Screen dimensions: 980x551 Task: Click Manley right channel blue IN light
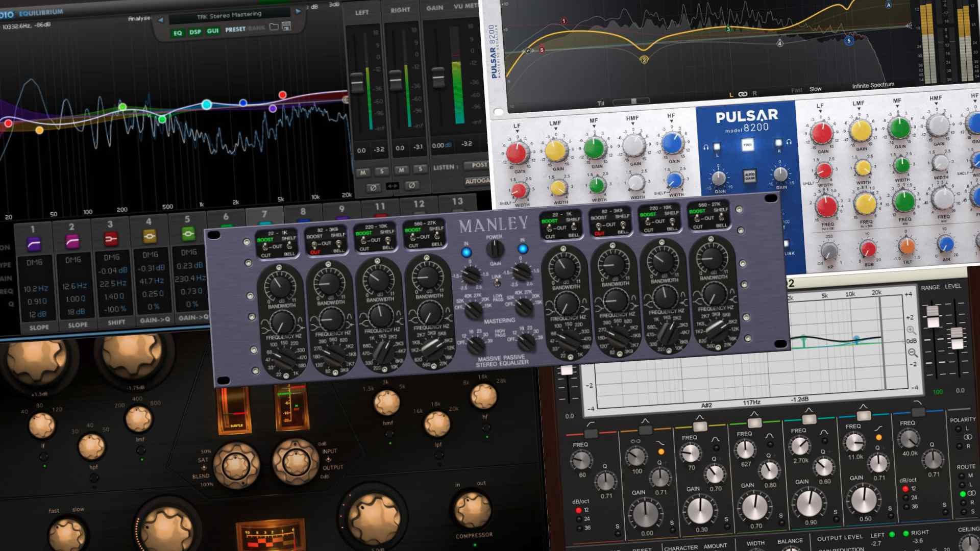[x=523, y=248]
